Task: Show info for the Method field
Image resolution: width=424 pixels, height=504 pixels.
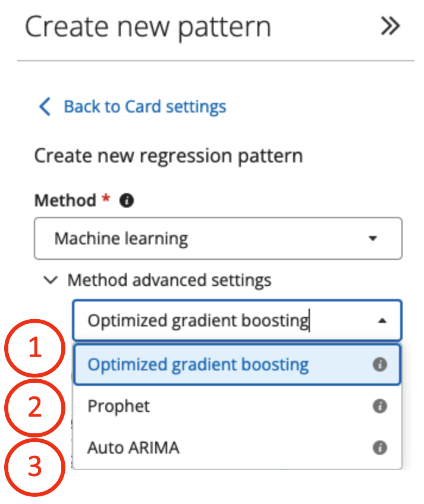Action: pos(126,201)
